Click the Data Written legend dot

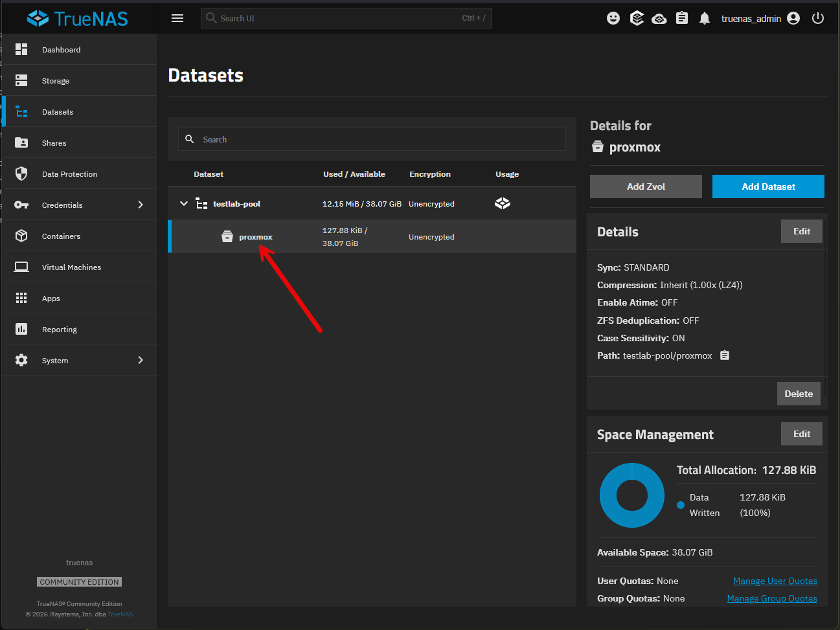681,505
